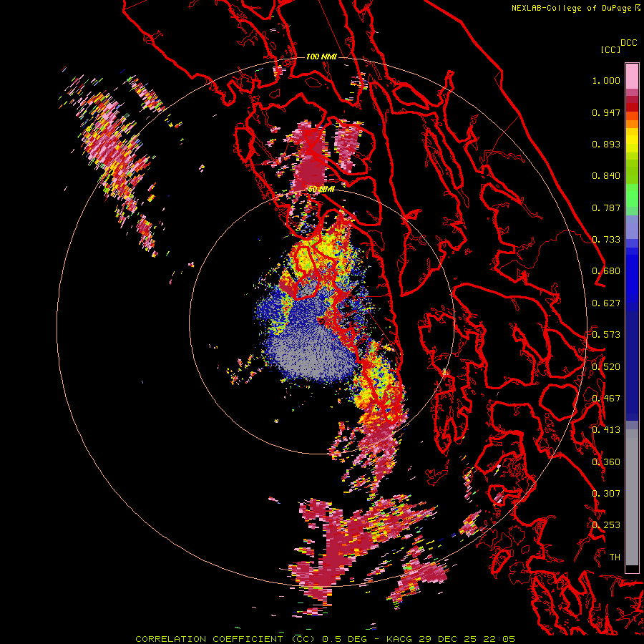The height and width of the screenshot is (644, 644).
Task: Click the 0.680 legend value
Action: (606, 271)
